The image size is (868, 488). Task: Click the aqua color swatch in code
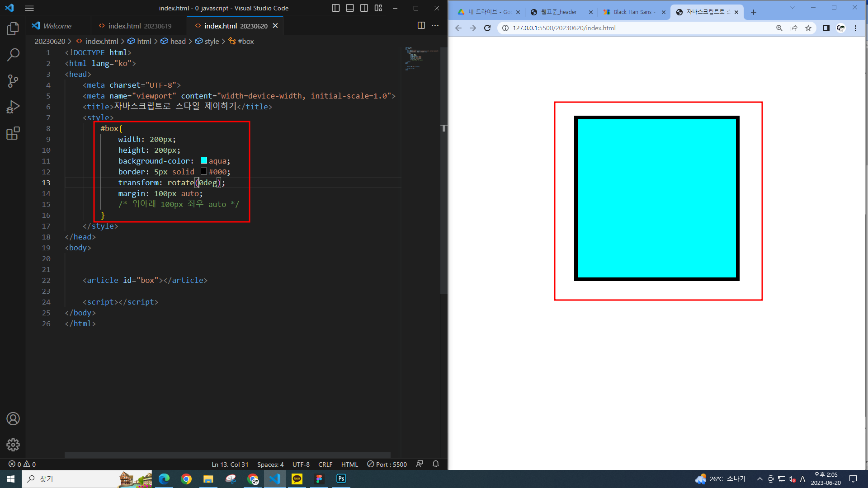(204, 160)
